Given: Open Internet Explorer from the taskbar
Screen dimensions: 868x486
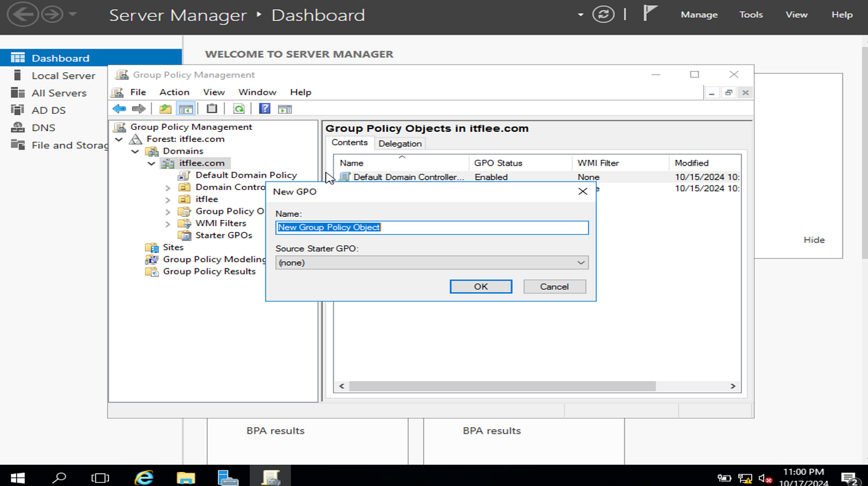Looking at the screenshot, I should point(144,477).
